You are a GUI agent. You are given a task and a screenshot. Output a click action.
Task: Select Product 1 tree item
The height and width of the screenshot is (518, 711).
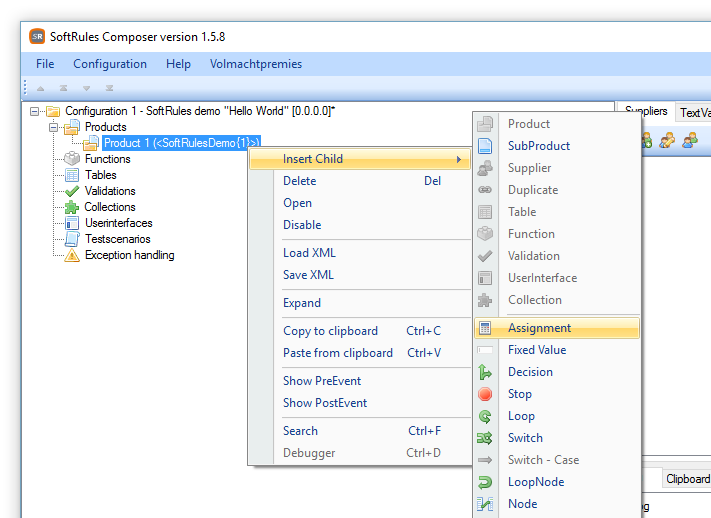pos(181,143)
